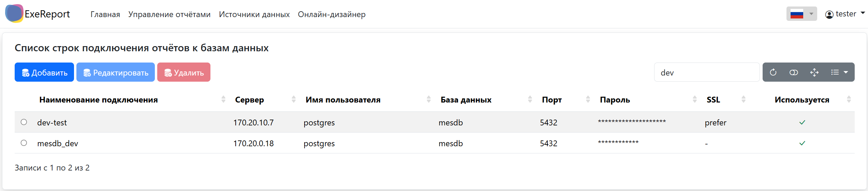Sort by Сервер column sort icon
Viewport: 868px width, 191px height.
click(294, 99)
